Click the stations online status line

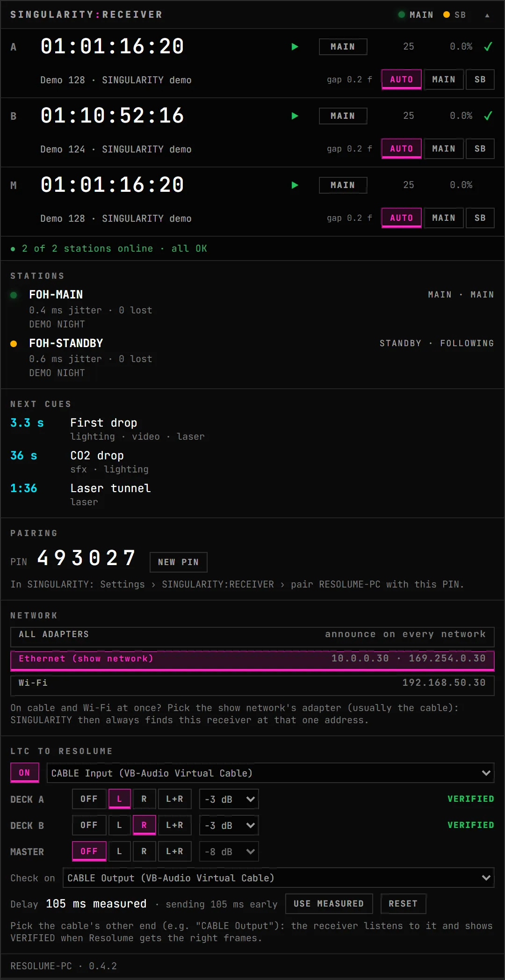coord(109,248)
